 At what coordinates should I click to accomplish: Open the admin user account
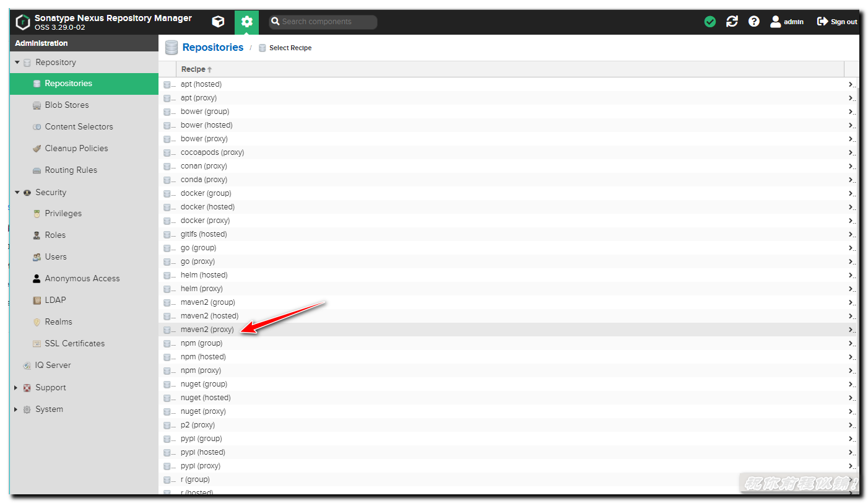(x=786, y=22)
